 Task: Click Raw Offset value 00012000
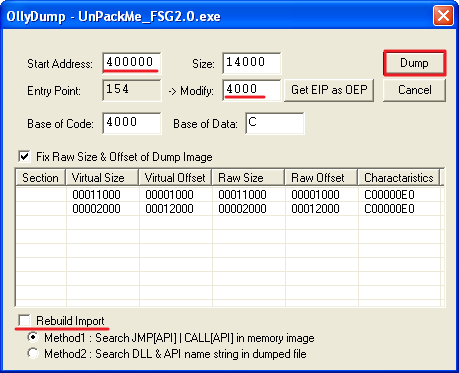tap(315, 209)
